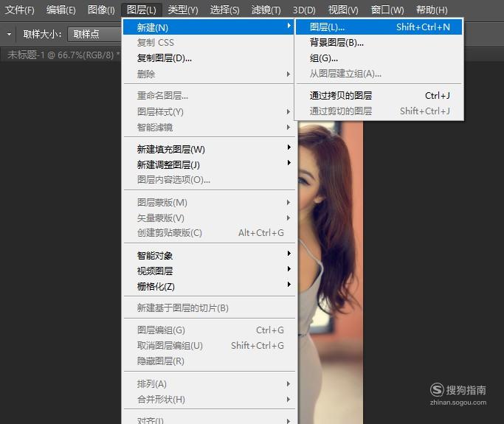Viewport: 504px width, 424px height.
Task: Expand the 排列(A) submenu
Action: (209, 384)
